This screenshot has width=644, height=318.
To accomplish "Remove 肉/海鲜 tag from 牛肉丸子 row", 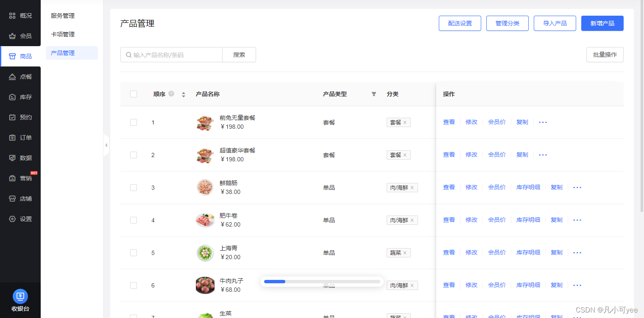I will click(412, 285).
